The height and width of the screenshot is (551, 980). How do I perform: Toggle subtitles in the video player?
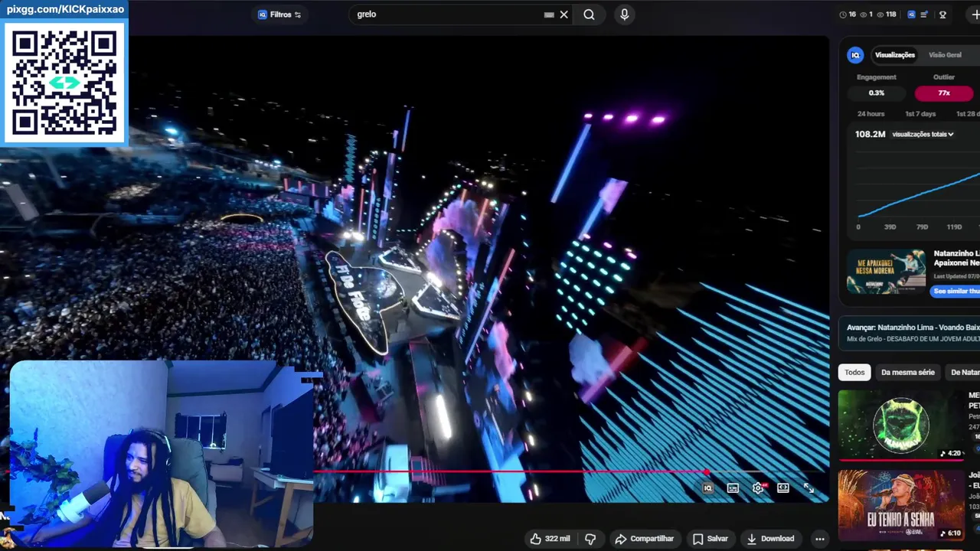[x=733, y=488]
